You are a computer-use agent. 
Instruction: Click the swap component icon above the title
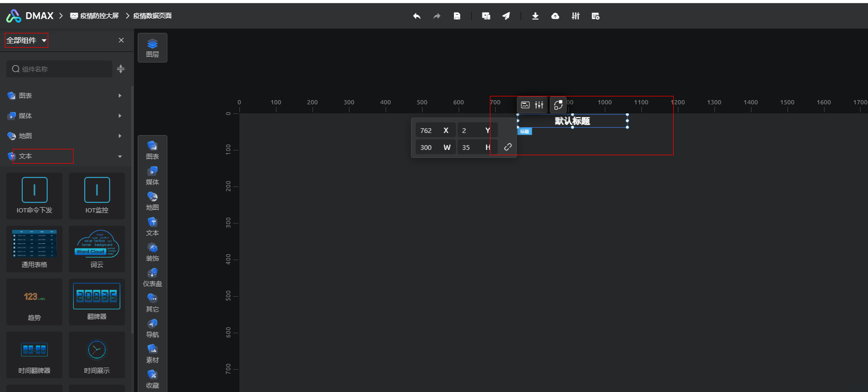click(x=558, y=105)
